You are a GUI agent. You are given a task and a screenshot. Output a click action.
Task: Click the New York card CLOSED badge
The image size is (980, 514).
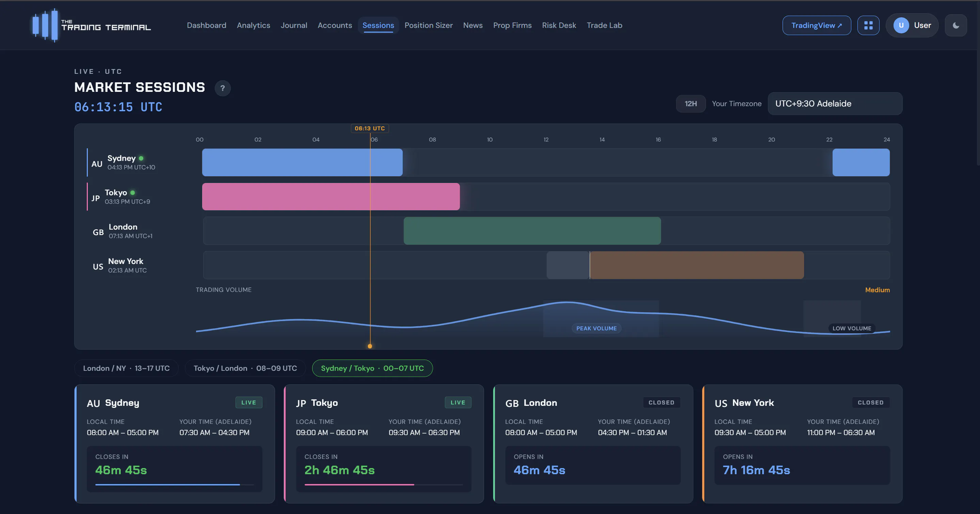click(x=870, y=402)
